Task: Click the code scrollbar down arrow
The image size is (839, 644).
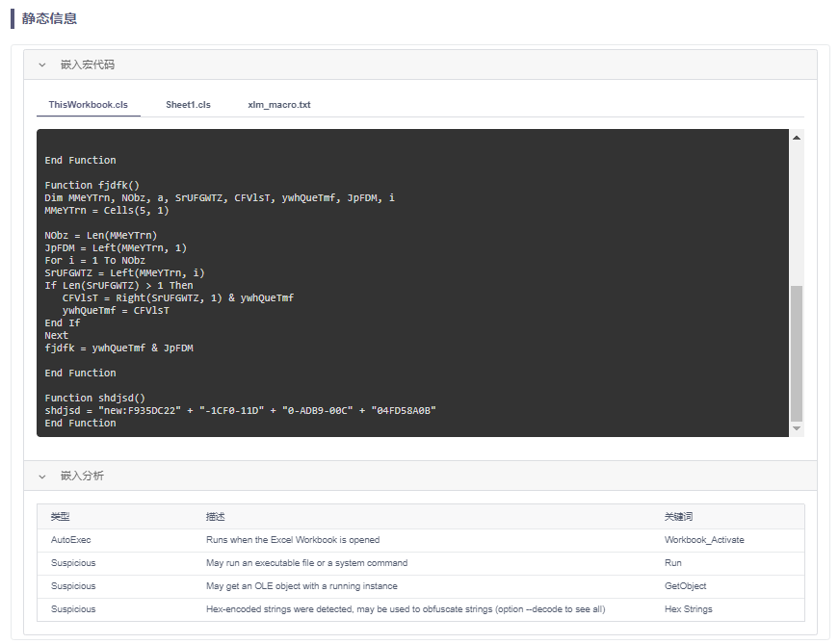Action: [797, 428]
